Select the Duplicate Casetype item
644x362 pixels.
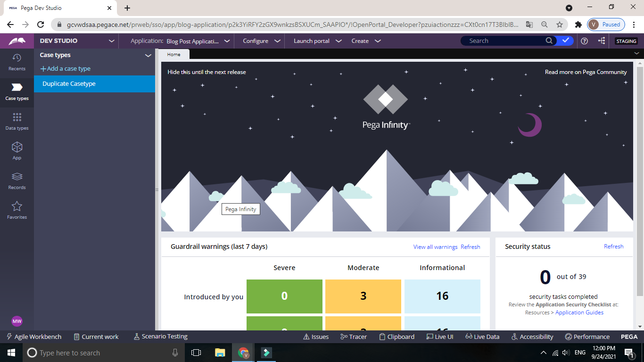click(94, 83)
